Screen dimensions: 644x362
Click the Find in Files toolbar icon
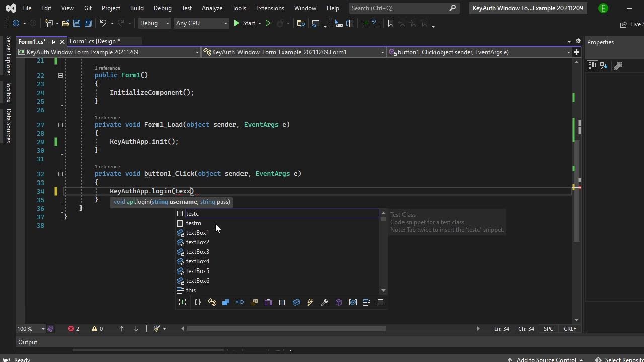click(301, 23)
